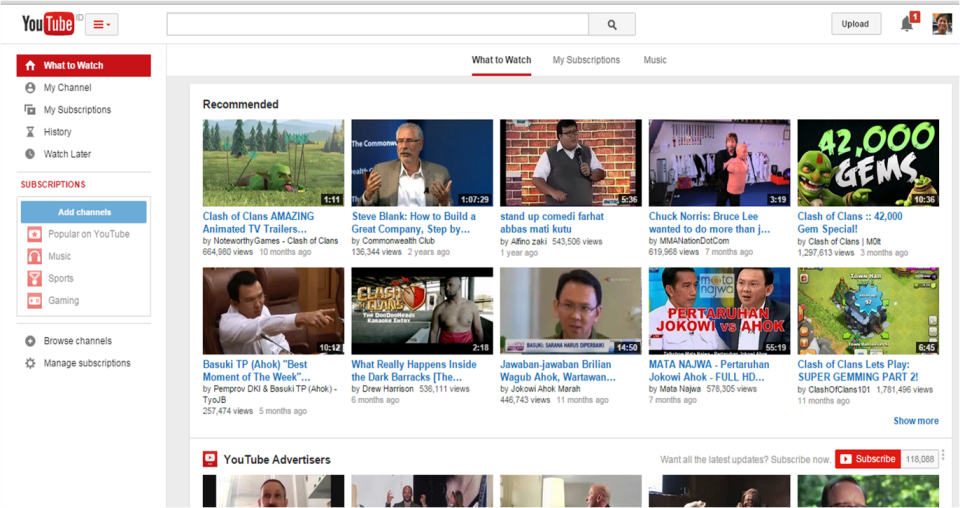
Task: Focus the search input field
Action: click(x=378, y=24)
